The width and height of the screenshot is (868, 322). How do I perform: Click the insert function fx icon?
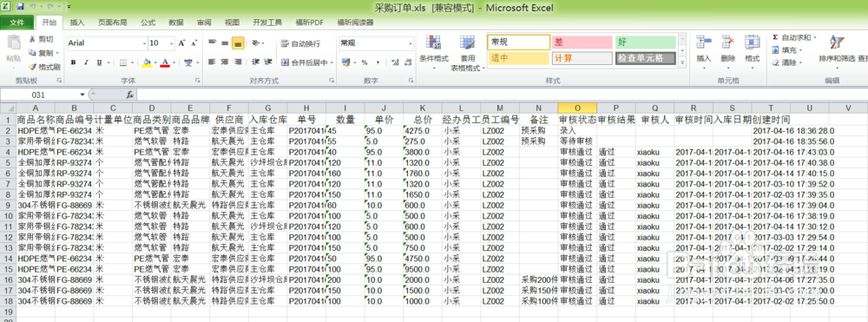[x=130, y=95]
